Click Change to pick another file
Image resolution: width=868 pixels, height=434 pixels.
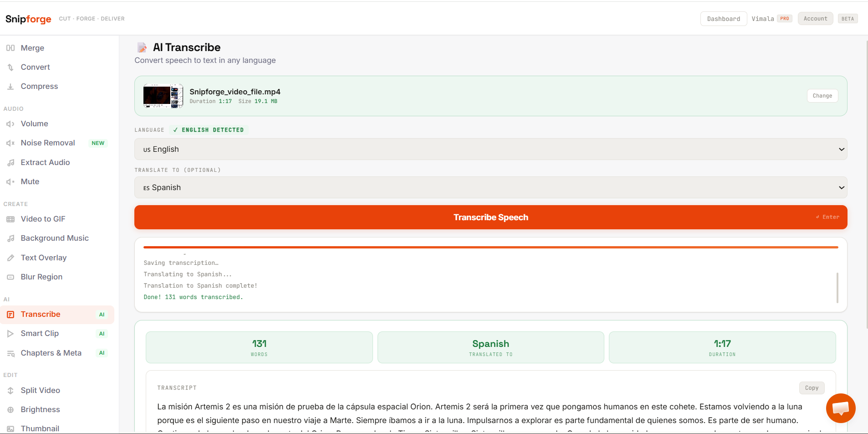(822, 96)
